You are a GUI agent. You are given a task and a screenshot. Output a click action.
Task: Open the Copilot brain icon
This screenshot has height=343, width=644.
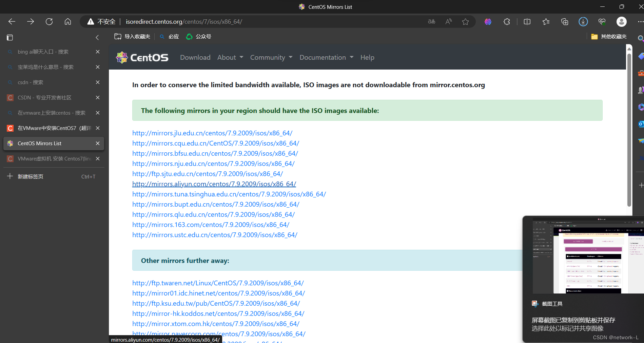click(x=488, y=22)
